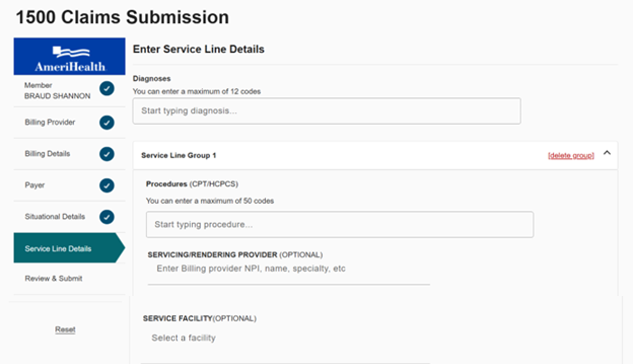Viewport: 633px width, 364px height.
Task: Click the checkmark icon beside Situational Details
Action: point(107,217)
